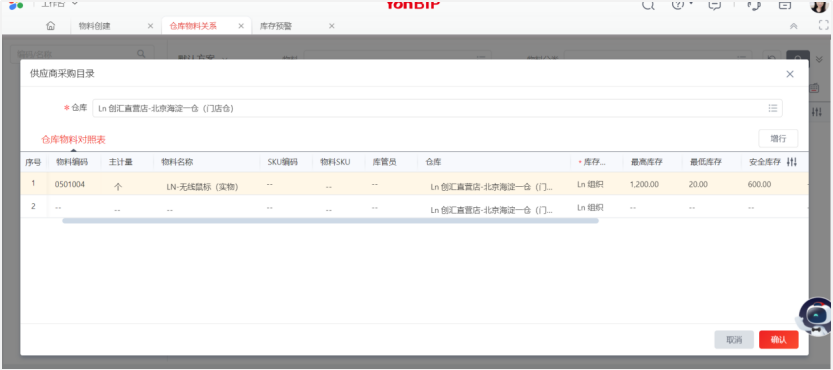This screenshot has width=833, height=370.
Task: Click the 物料名称 column header
Action: click(x=177, y=162)
